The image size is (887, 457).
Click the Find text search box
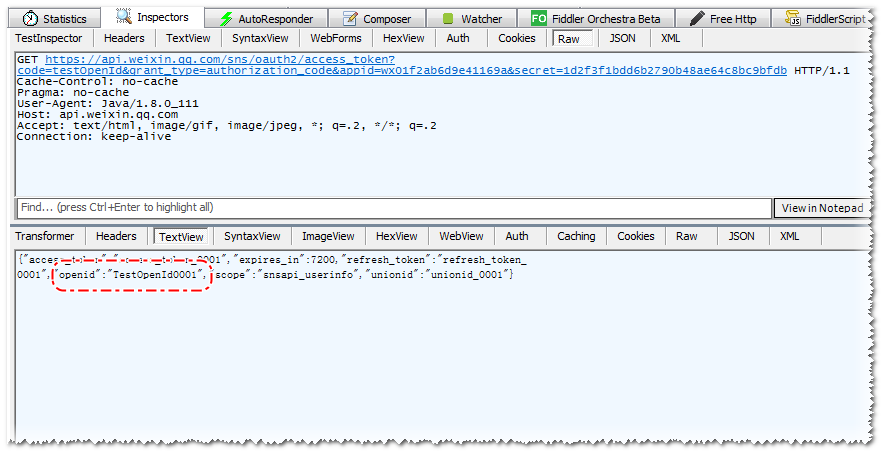click(x=394, y=208)
